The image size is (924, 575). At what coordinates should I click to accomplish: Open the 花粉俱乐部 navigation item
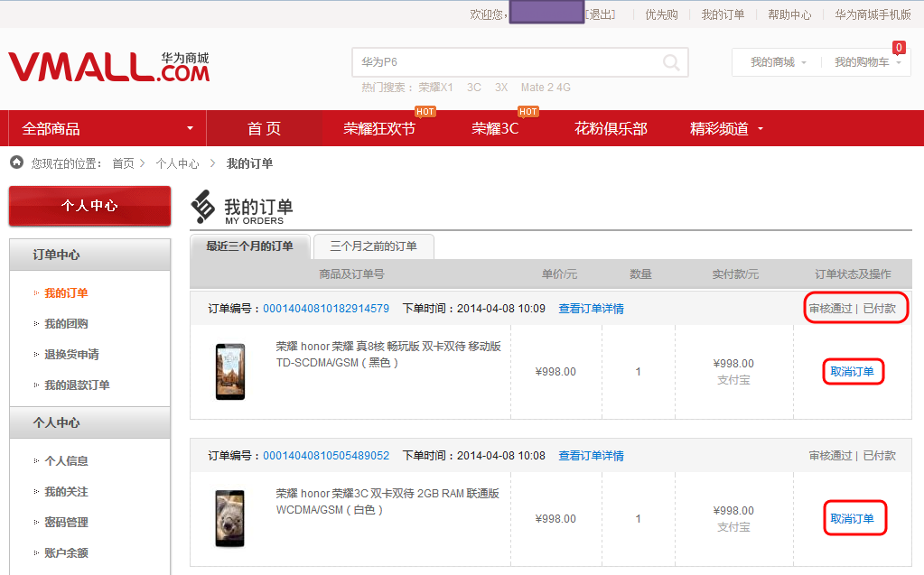(x=611, y=128)
